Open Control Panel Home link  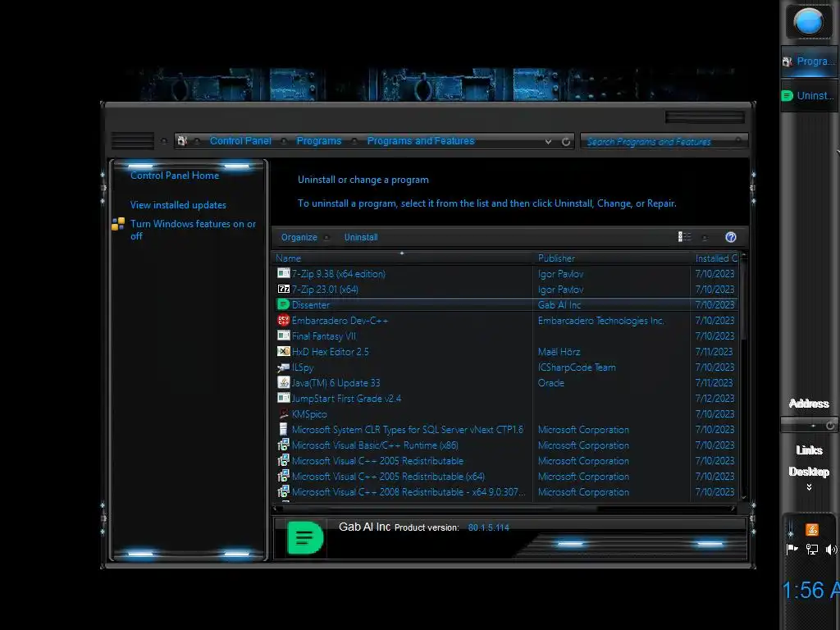pyautogui.click(x=175, y=176)
